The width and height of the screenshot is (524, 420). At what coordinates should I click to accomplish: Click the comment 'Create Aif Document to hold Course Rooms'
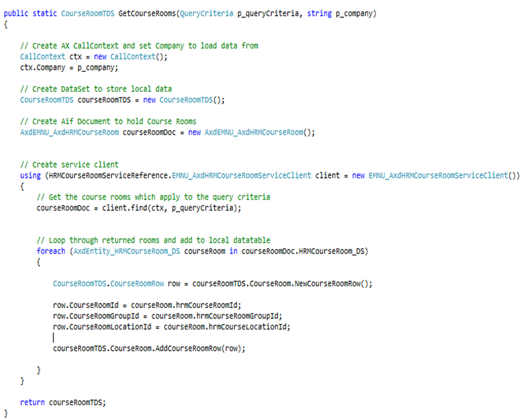pyautogui.click(x=108, y=121)
